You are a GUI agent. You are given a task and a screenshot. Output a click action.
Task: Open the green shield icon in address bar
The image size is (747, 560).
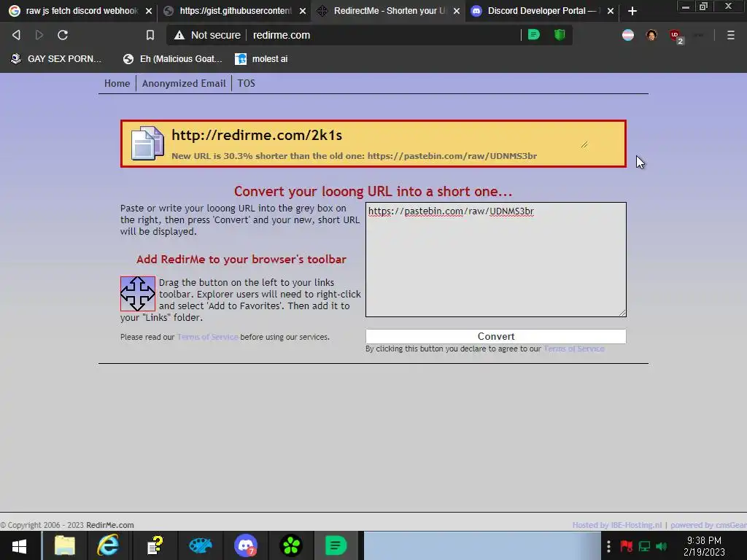pyautogui.click(x=560, y=34)
